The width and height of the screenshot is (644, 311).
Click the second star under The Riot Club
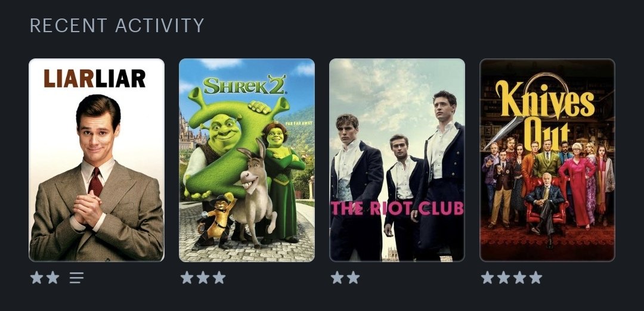[353, 278]
